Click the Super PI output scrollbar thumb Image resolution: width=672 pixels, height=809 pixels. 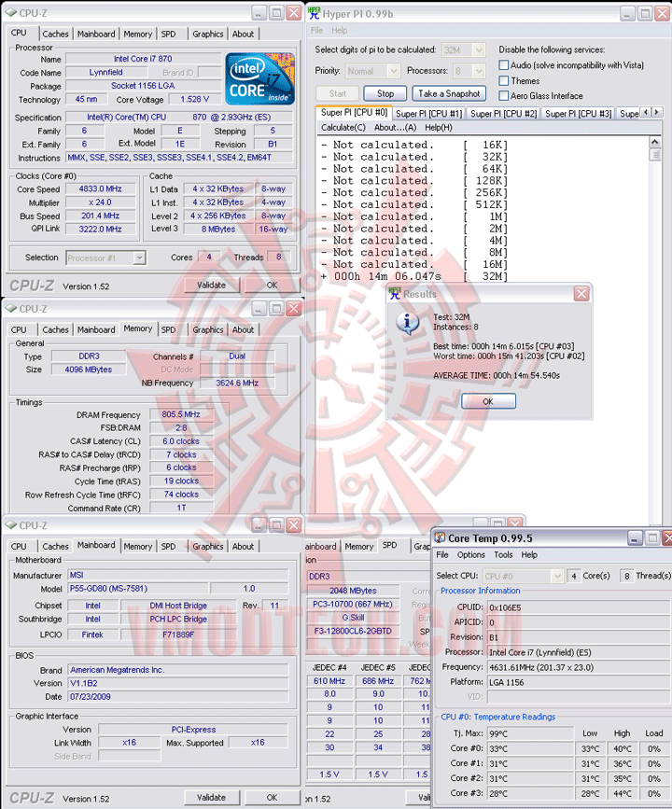tap(654, 155)
